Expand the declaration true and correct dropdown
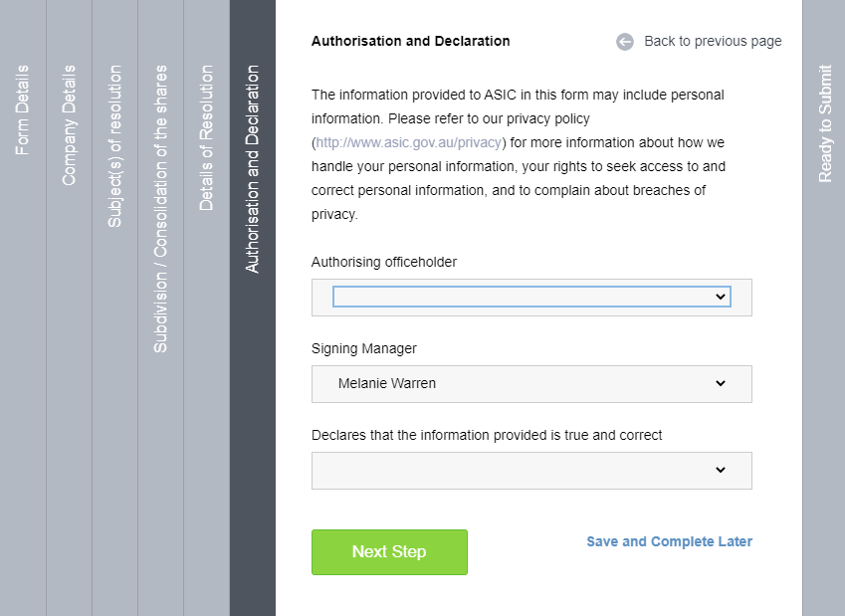Viewport: 845px width, 616px height. point(530,470)
